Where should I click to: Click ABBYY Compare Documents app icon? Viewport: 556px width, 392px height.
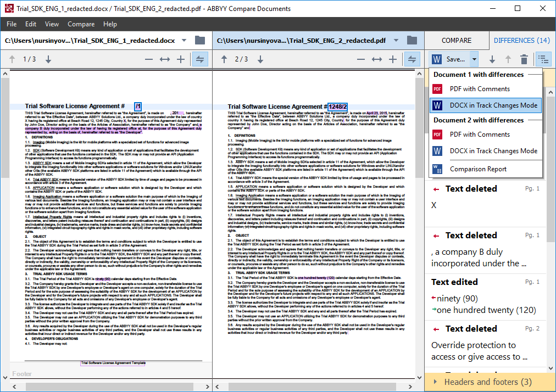pos(9,8)
